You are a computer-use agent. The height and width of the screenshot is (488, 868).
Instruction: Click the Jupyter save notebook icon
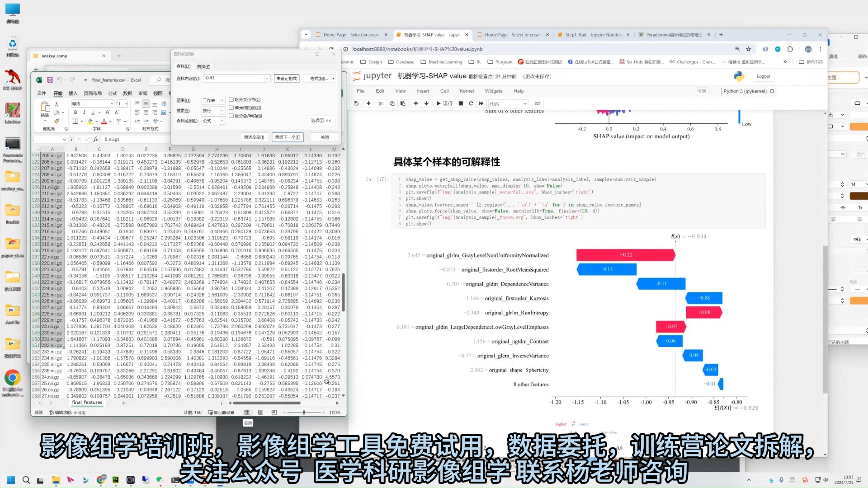(359, 103)
